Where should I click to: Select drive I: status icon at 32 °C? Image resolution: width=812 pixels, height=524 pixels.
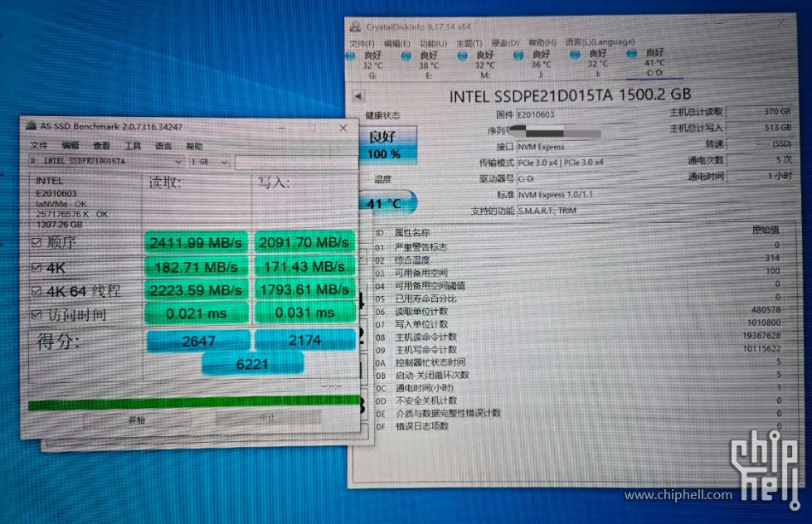coord(575,55)
